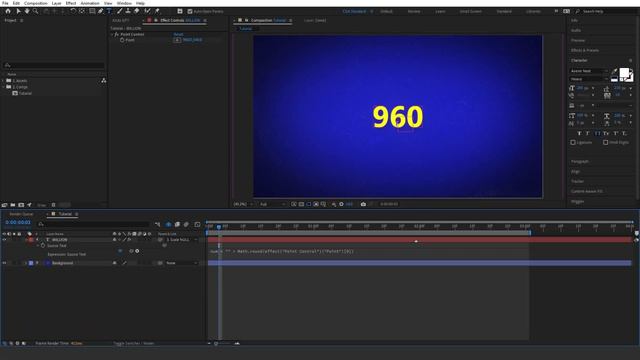
Task: Toggle Faux Bold in Character panel
Action: click(x=579, y=133)
